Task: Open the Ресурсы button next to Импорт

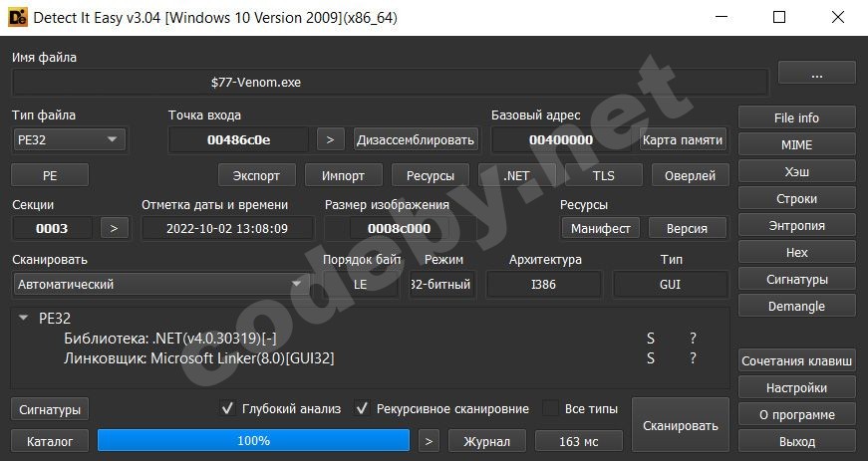Action: (431, 176)
